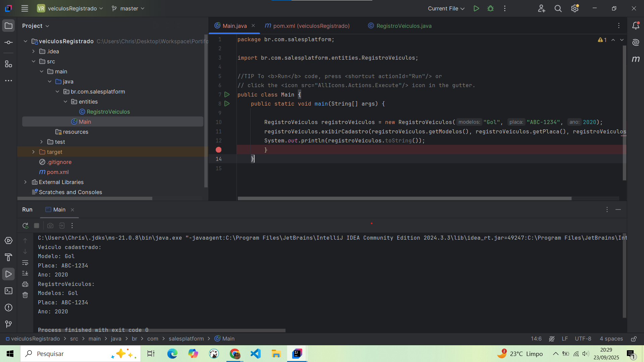
Task: Toggle read-only lock in status bar
Action: point(634,339)
